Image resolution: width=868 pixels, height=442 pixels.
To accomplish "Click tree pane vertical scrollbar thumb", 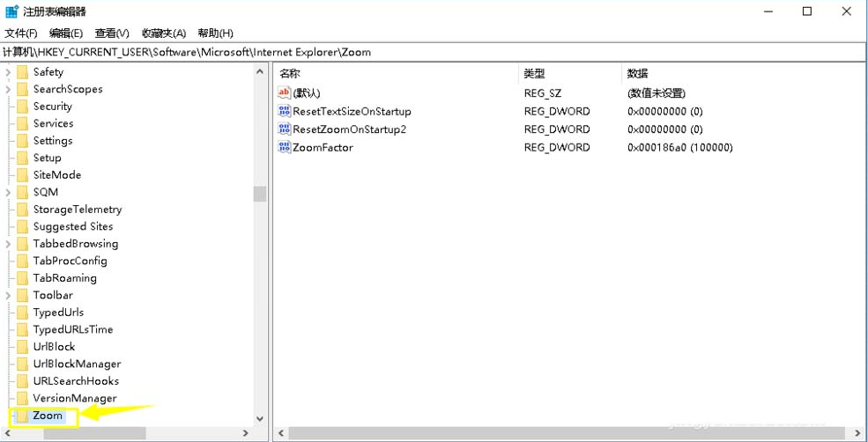I will (260, 194).
